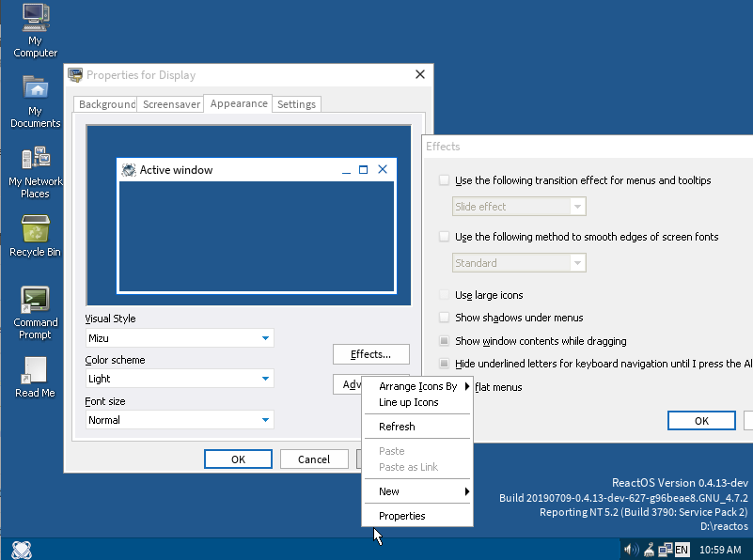Click the network connection tray icon
This screenshot has width=753, height=560.
[666, 550]
